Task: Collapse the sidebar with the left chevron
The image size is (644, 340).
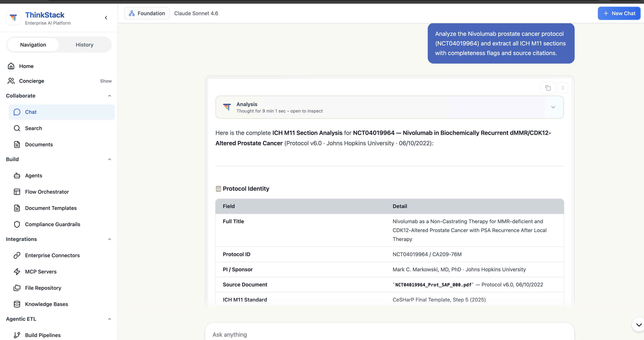Action: pyautogui.click(x=106, y=18)
